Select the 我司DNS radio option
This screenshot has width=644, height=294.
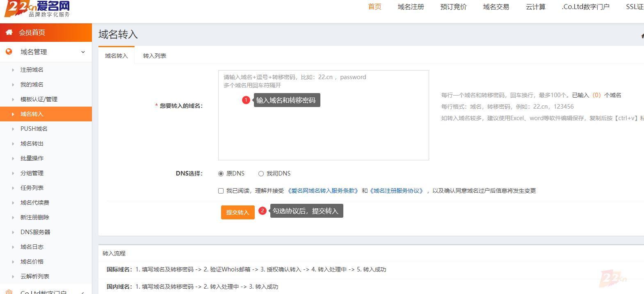[261, 174]
